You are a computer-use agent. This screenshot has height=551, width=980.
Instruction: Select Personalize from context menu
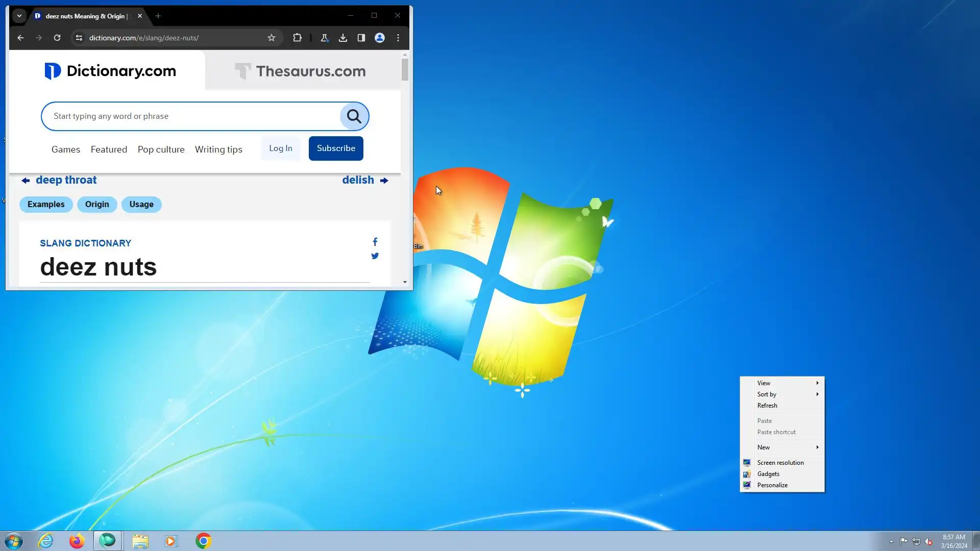coord(772,485)
